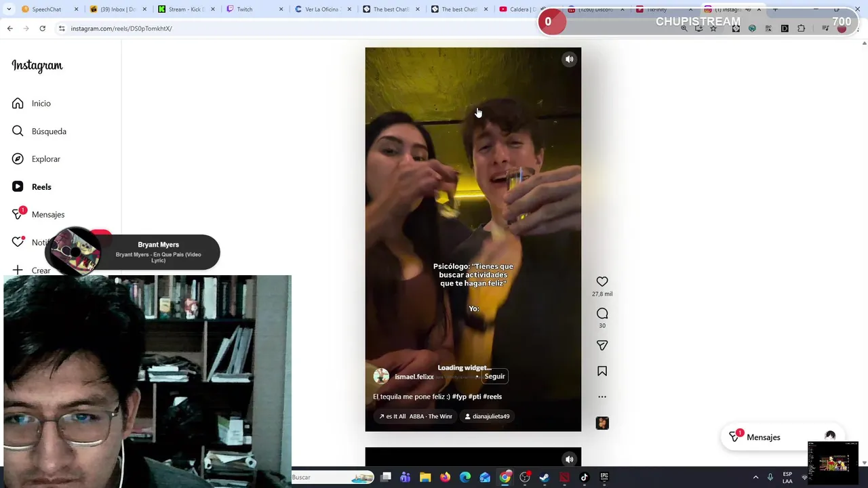The image size is (868, 488).
Task: Click the Windows taskbar Buscar search box
Action: pos(332,477)
